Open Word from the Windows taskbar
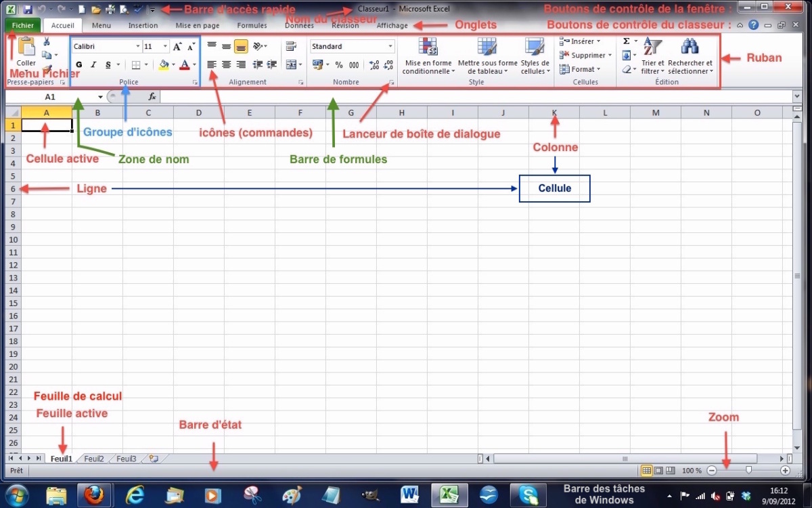This screenshot has height=508, width=812. point(409,495)
